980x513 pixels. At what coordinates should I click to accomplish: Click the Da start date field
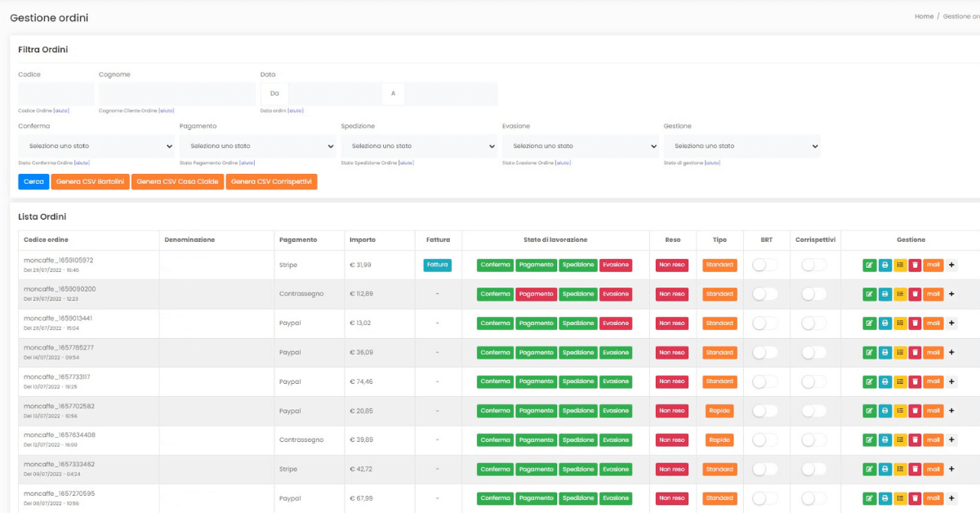tap(335, 93)
